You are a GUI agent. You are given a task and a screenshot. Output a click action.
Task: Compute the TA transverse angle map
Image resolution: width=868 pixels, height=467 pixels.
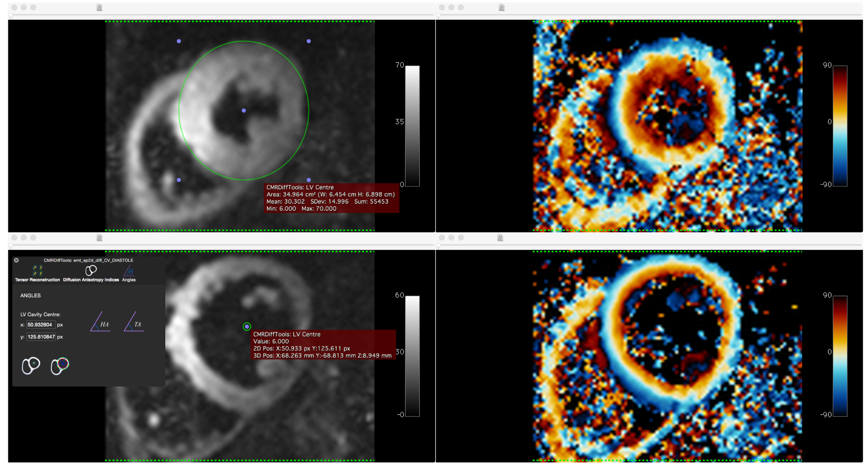click(134, 322)
